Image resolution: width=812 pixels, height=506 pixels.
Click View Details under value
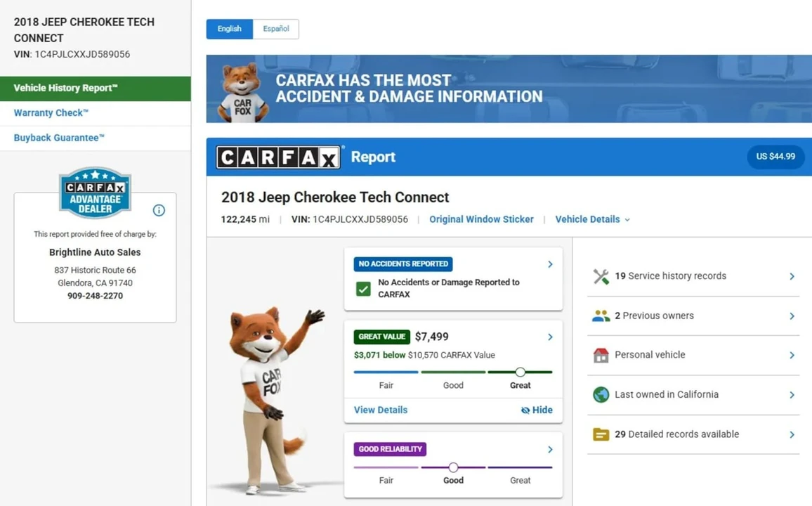tap(381, 410)
